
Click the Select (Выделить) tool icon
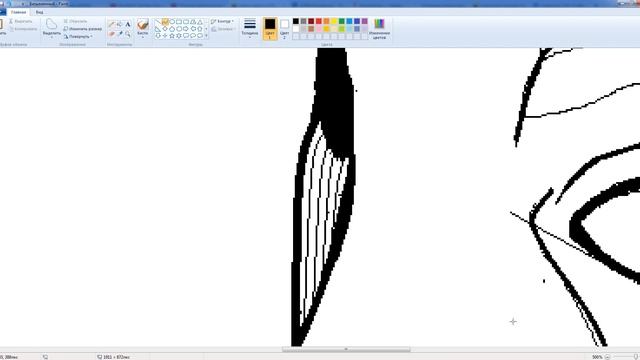tap(51, 24)
